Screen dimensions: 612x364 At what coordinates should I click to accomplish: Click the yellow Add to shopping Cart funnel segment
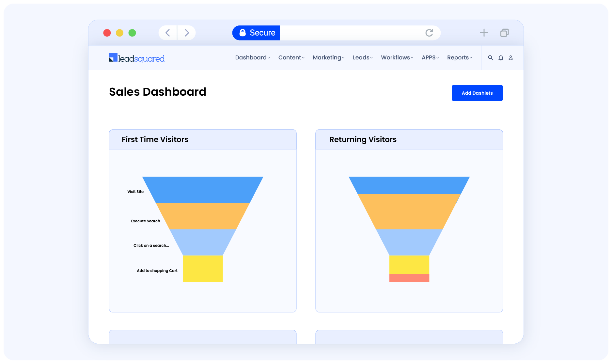coord(203,268)
